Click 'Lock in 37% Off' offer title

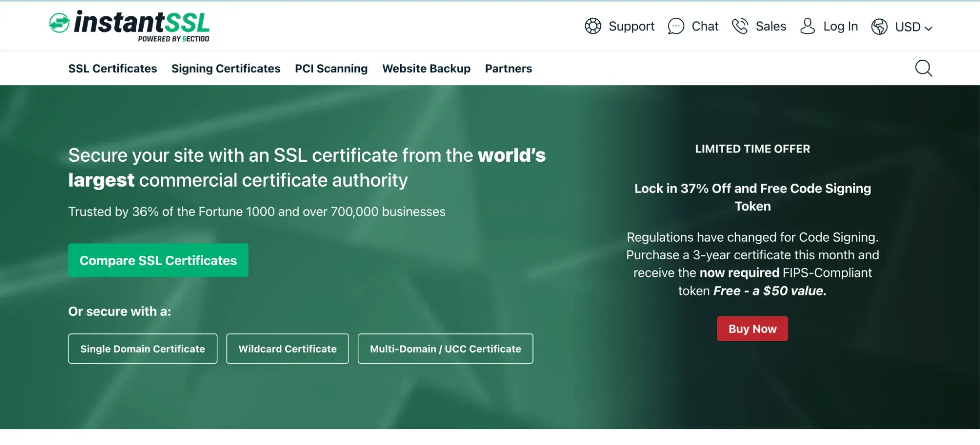tap(753, 197)
